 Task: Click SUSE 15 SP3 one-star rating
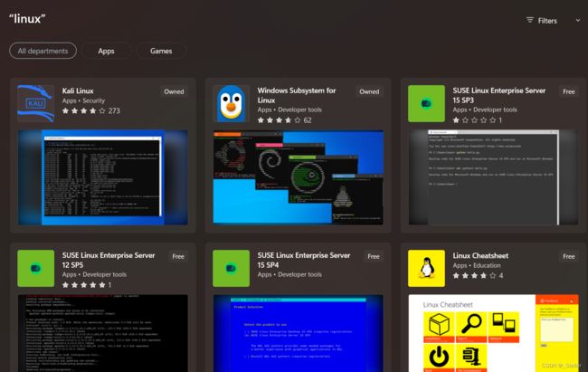[477, 120]
